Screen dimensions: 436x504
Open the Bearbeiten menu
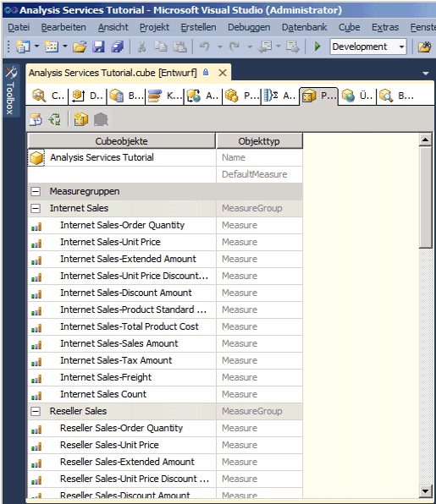(63, 27)
